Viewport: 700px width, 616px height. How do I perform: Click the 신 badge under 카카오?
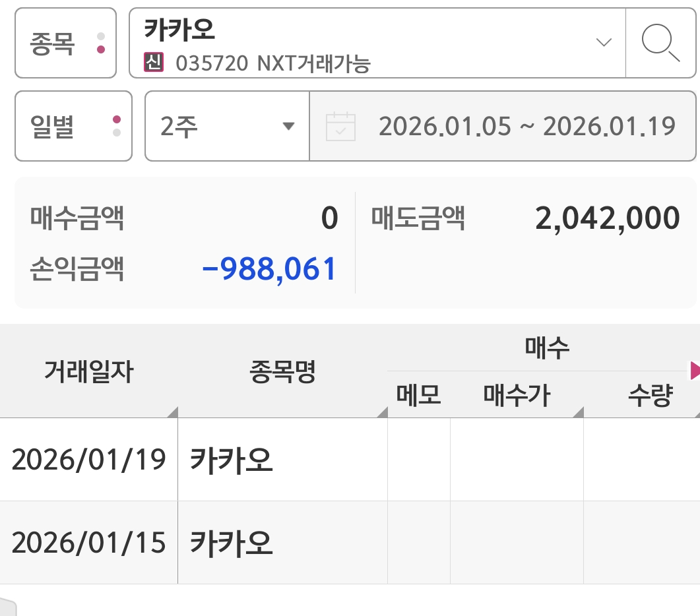click(x=153, y=63)
